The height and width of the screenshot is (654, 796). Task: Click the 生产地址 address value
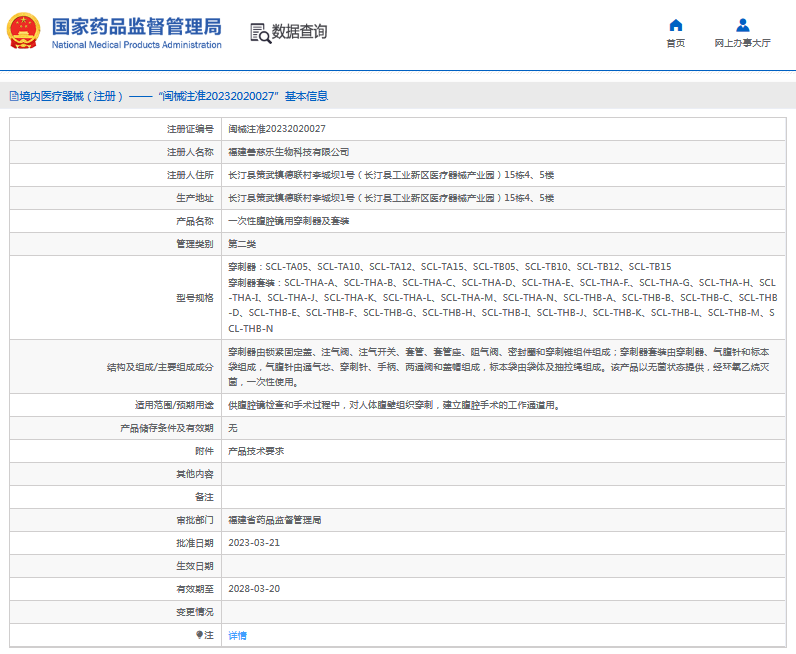391,198
